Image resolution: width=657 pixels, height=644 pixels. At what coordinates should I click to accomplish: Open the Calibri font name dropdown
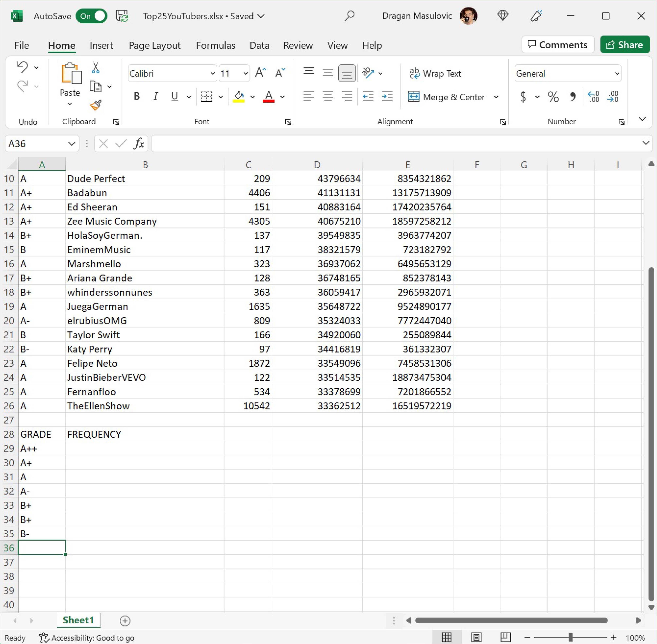[212, 73]
